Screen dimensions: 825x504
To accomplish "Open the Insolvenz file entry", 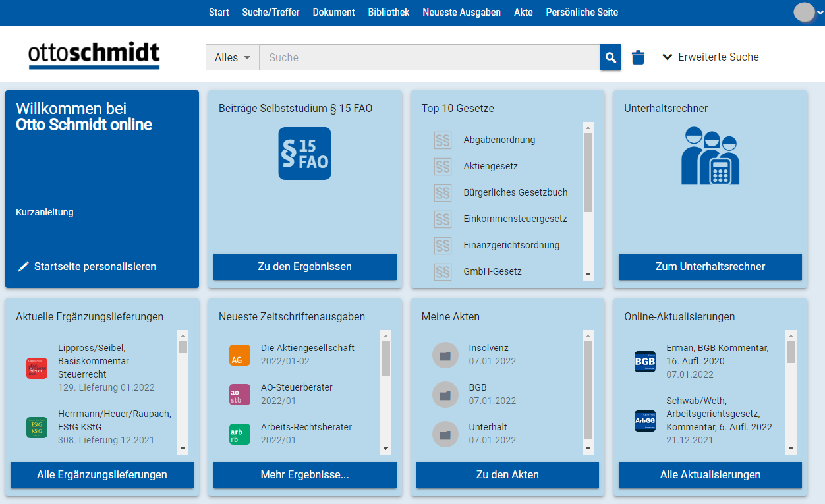I will [492, 354].
